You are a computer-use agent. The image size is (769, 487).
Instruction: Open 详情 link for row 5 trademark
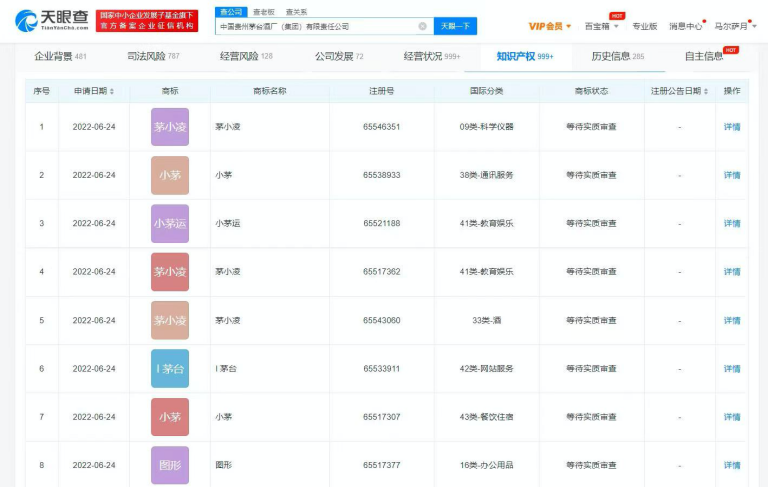click(x=732, y=320)
